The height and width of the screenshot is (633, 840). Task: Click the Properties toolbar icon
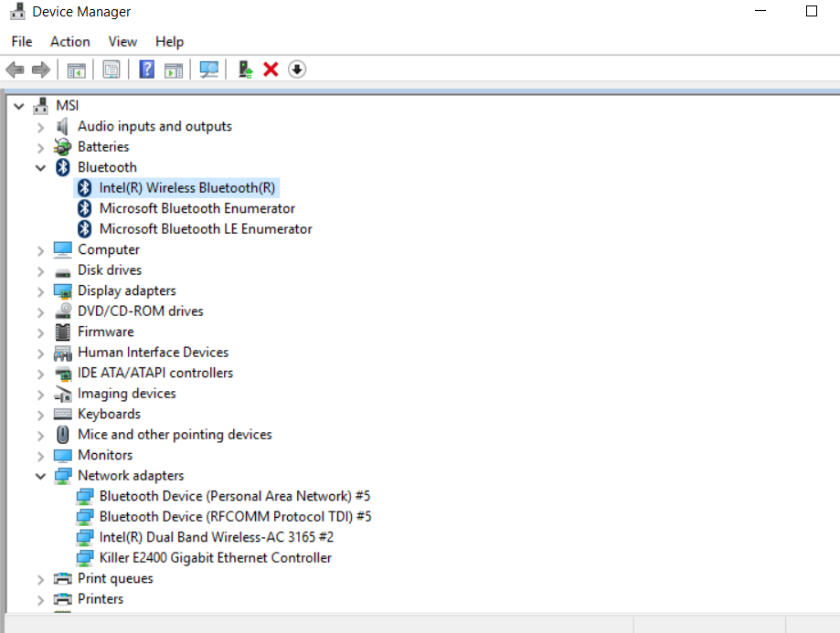tap(112, 69)
